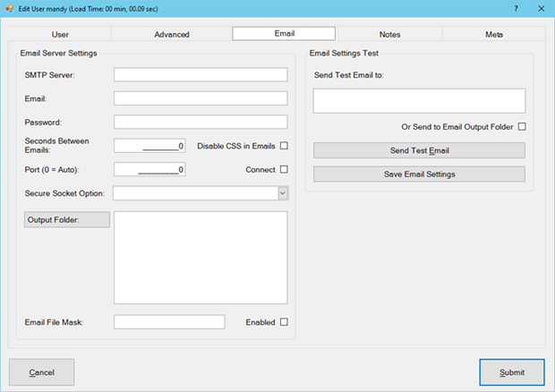Click the help question mark button

pos(516,8)
